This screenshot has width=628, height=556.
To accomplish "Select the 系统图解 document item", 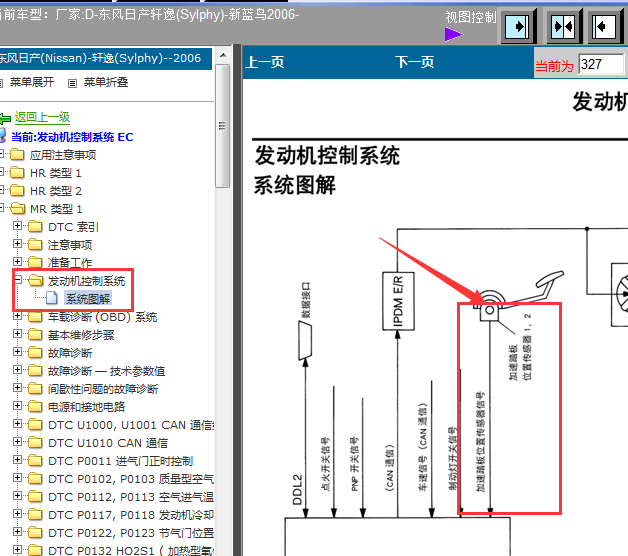I will (x=88, y=299).
